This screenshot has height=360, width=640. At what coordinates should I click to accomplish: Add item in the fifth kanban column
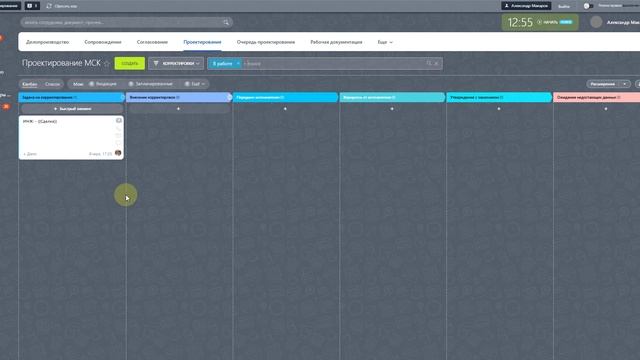(499, 109)
